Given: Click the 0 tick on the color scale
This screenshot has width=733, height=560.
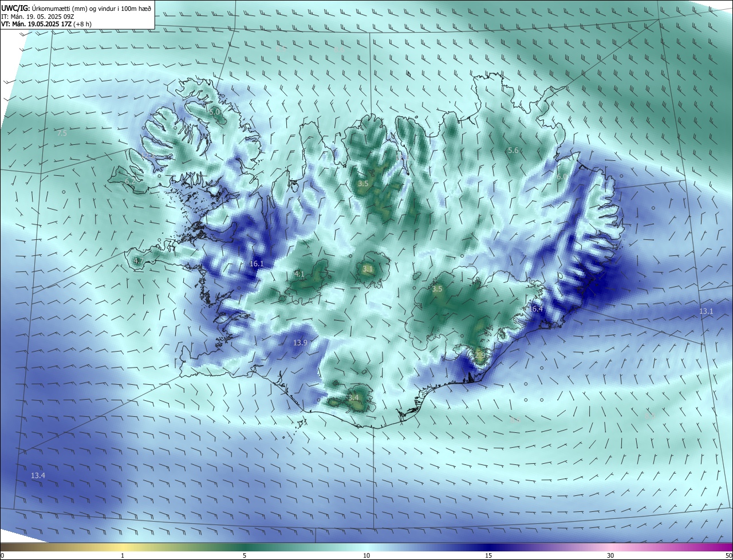Looking at the screenshot, I should pyautogui.click(x=2, y=556).
